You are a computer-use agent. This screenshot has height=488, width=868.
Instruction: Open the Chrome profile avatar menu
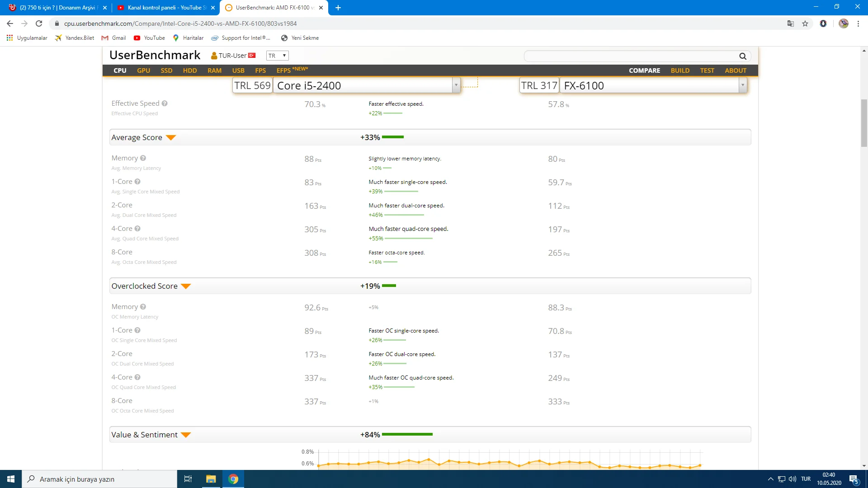tap(843, 23)
